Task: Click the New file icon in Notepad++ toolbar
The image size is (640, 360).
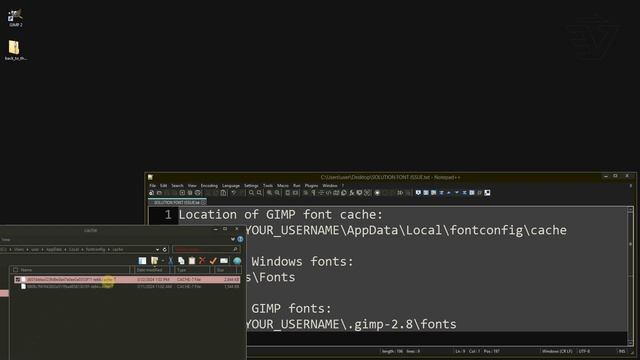Action: tap(151, 193)
